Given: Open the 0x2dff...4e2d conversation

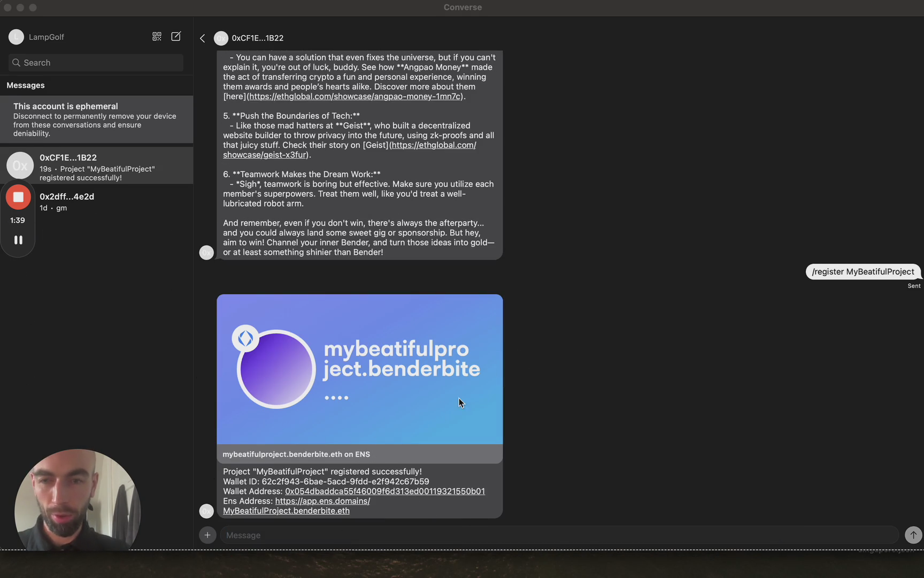Looking at the screenshot, I should (96, 202).
